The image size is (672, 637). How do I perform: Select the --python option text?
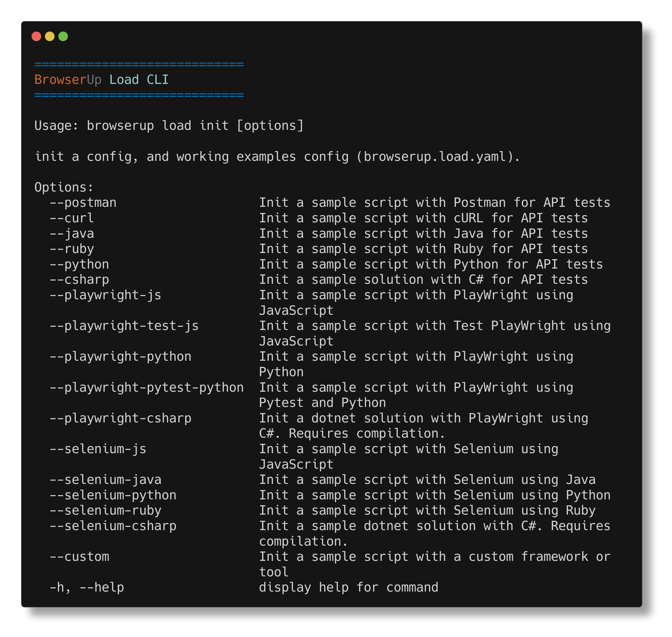[79, 265]
